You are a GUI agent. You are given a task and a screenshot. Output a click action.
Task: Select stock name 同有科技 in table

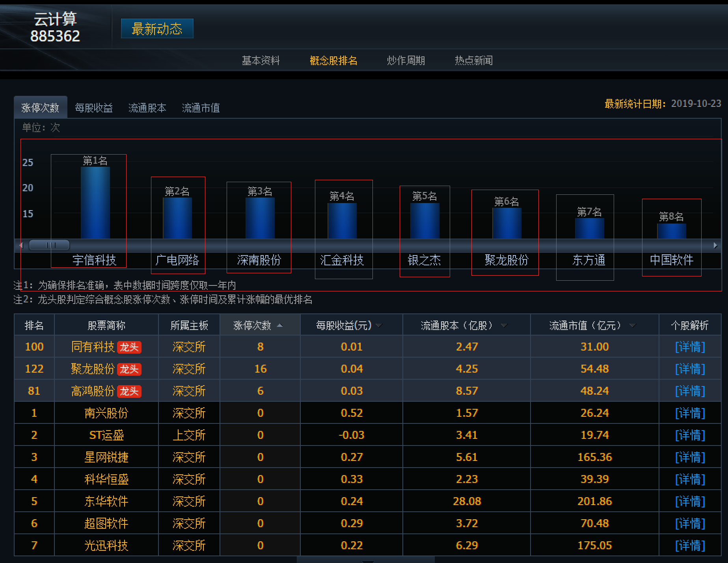click(x=93, y=347)
